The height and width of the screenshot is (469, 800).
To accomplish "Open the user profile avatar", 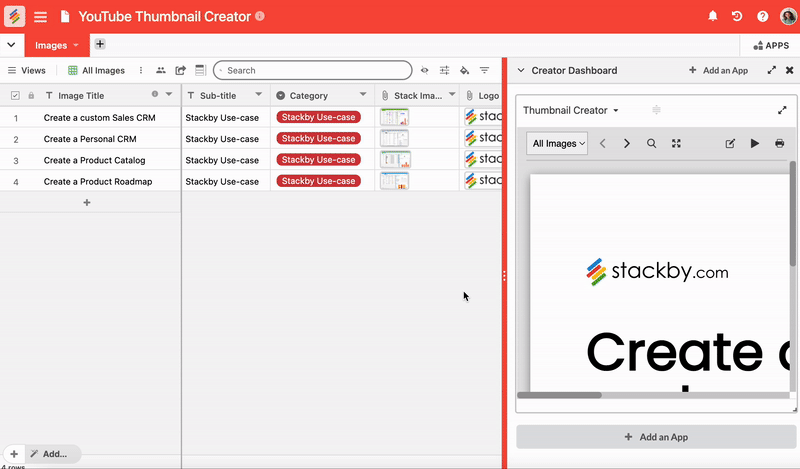I will point(789,16).
